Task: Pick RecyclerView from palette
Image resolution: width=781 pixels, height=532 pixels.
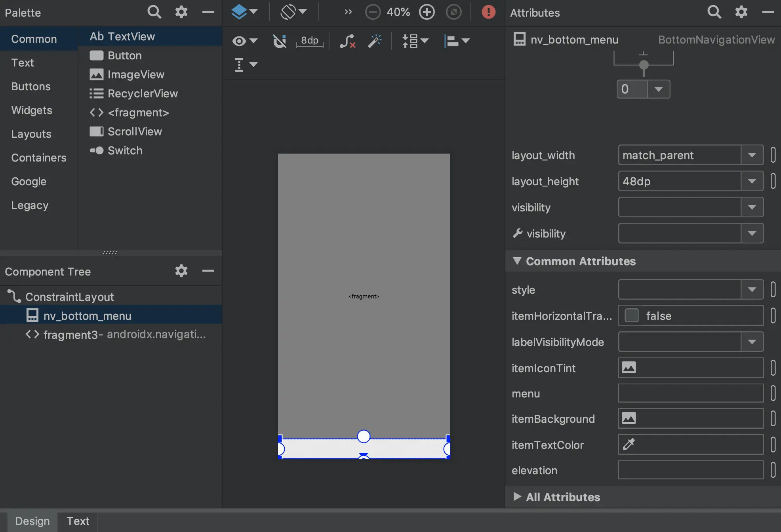Action: [x=150, y=93]
